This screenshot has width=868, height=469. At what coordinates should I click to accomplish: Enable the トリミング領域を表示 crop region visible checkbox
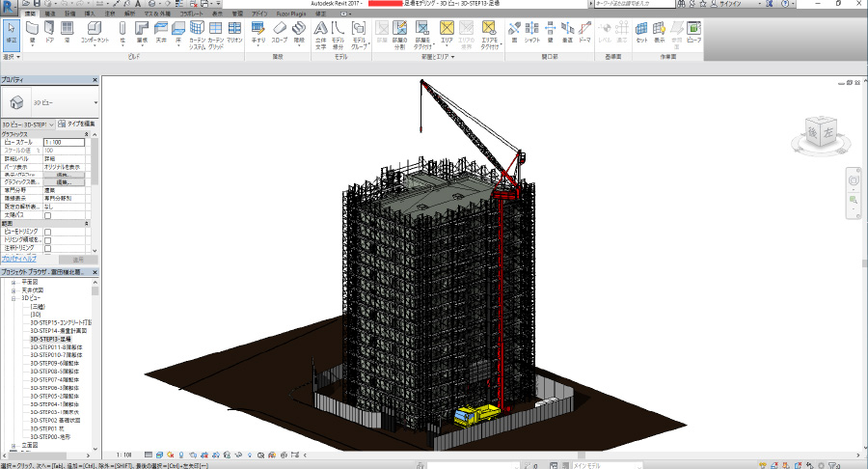pyautogui.click(x=47, y=240)
